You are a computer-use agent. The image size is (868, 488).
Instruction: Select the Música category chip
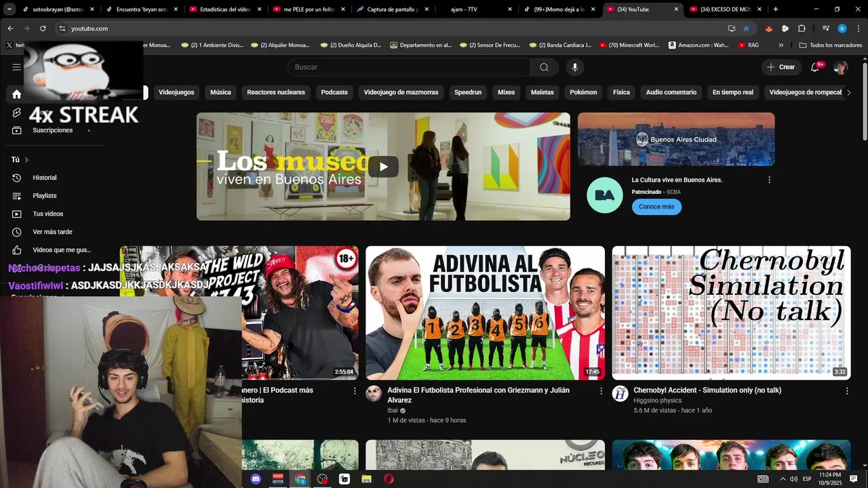coord(220,92)
